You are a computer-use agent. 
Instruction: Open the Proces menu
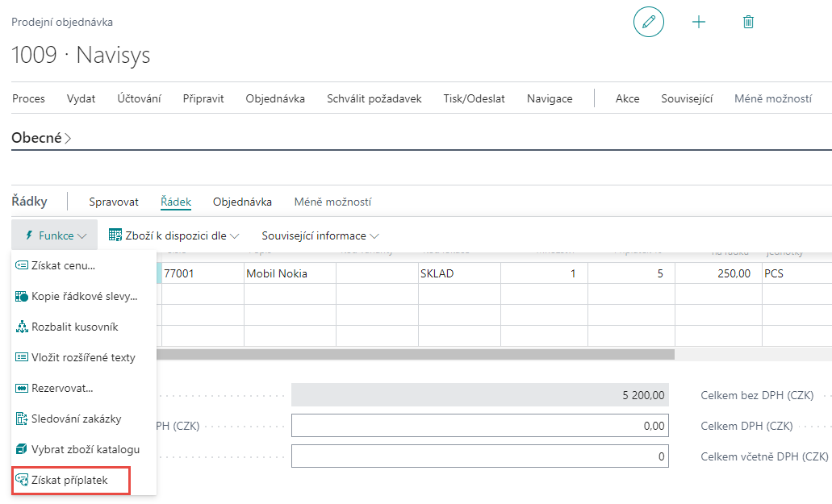tap(29, 98)
